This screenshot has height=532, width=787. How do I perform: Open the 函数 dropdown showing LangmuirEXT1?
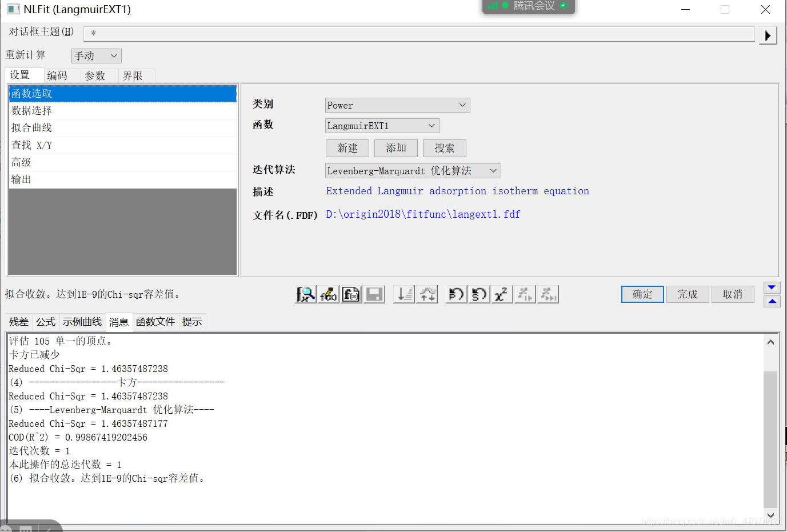[x=382, y=126]
